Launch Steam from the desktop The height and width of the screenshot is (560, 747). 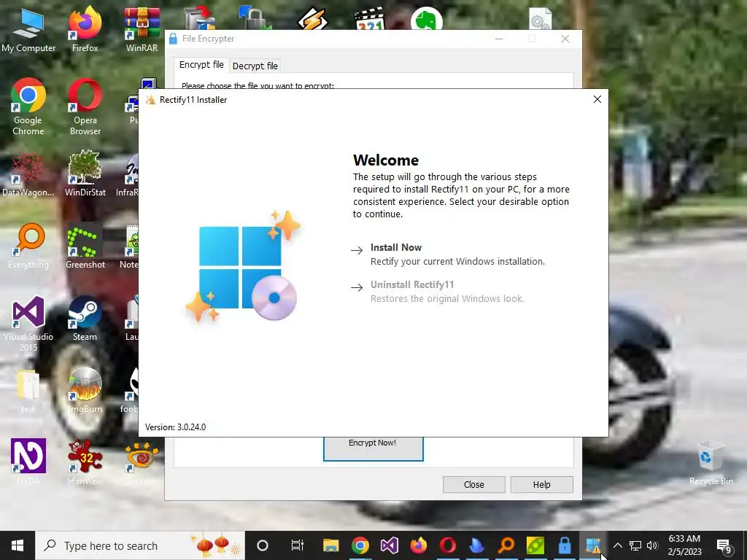coord(85,319)
